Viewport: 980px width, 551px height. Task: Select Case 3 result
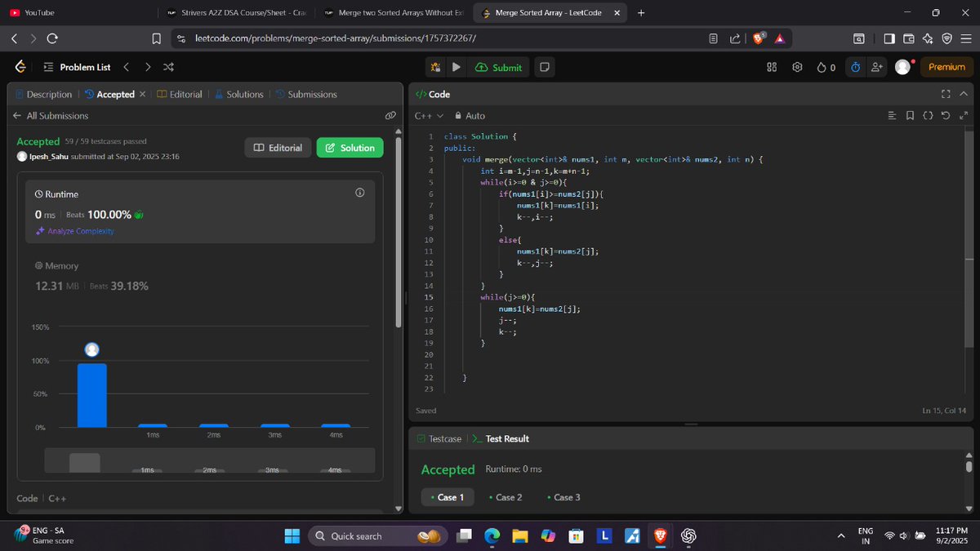click(x=563, y=497)
